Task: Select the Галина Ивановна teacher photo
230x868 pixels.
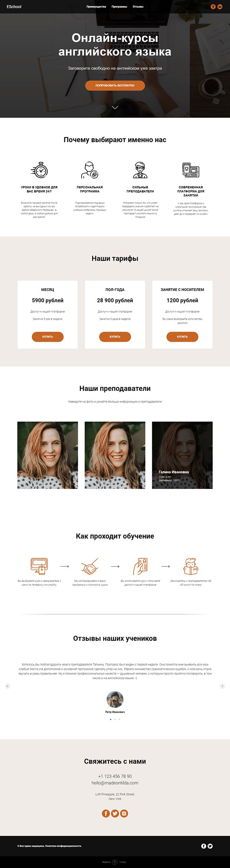Action: click(x=182, y=455)
